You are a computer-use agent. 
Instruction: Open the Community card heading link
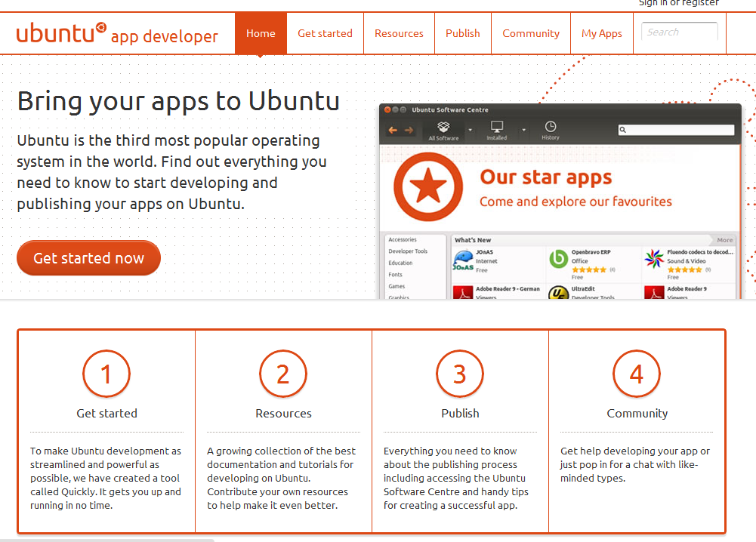pyautogui.click(x=637, y=414)
